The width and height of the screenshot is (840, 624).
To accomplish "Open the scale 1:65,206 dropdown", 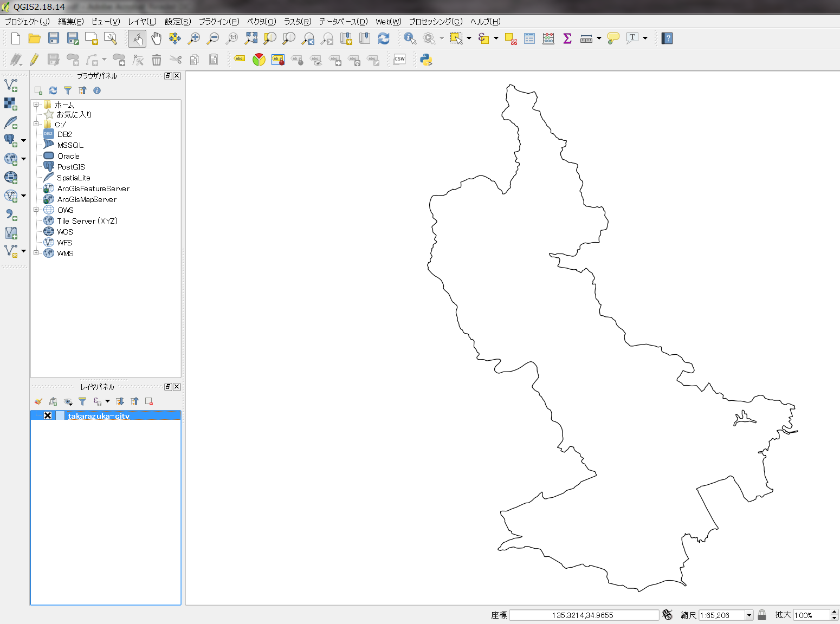I will (749, 615).
